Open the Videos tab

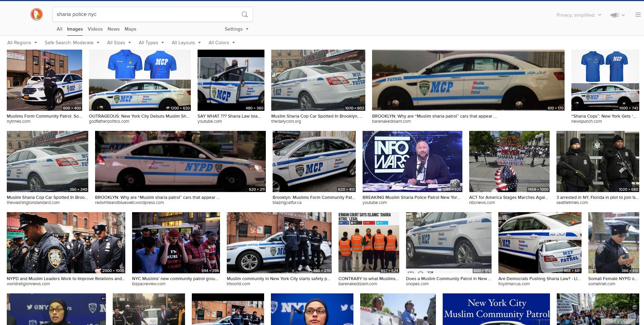95,29
